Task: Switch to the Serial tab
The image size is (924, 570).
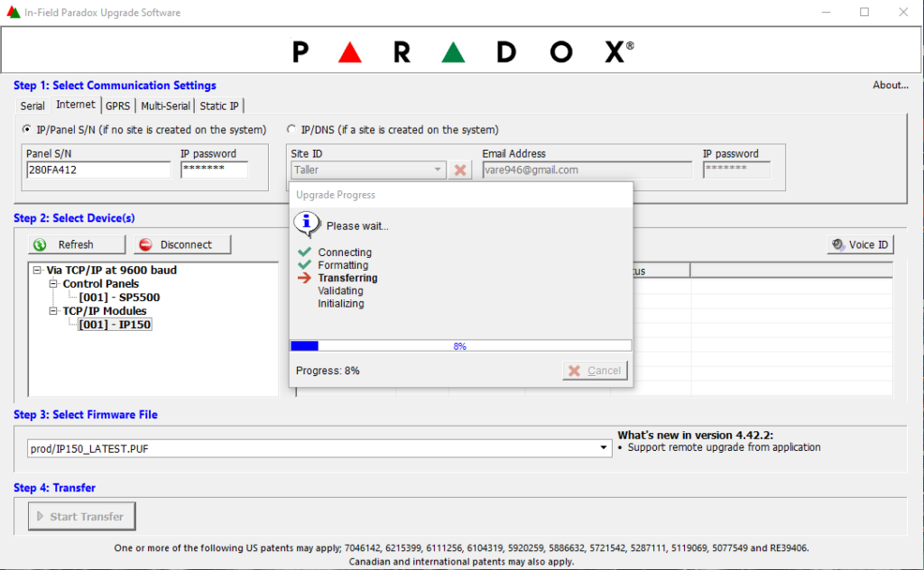Action: point(32,106)
